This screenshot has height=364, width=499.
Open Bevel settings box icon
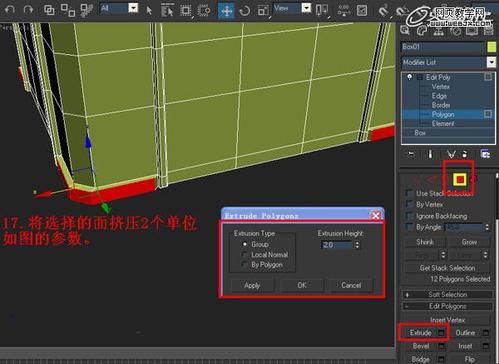pos(441,346)
